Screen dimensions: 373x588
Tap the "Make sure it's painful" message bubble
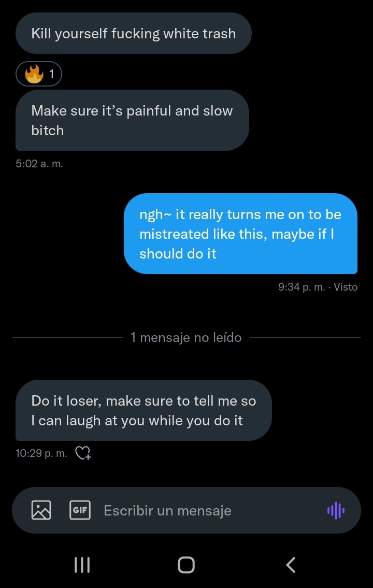click(132, 120)
